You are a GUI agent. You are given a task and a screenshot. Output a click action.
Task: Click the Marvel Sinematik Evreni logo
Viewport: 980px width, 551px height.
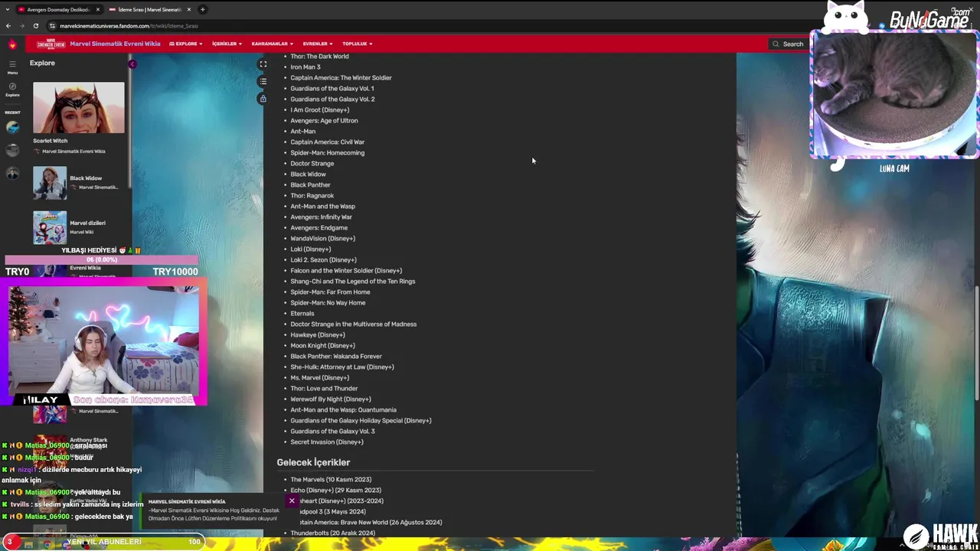[51, 44]
